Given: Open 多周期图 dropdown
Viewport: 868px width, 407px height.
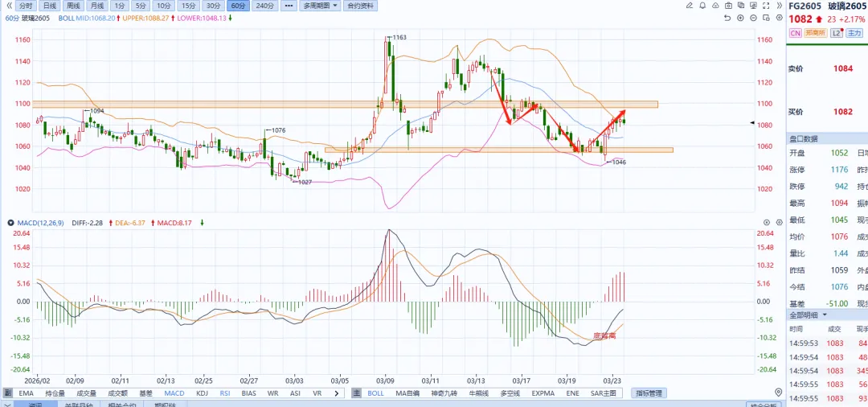Looking at the screenshot, I should point(320,6).
